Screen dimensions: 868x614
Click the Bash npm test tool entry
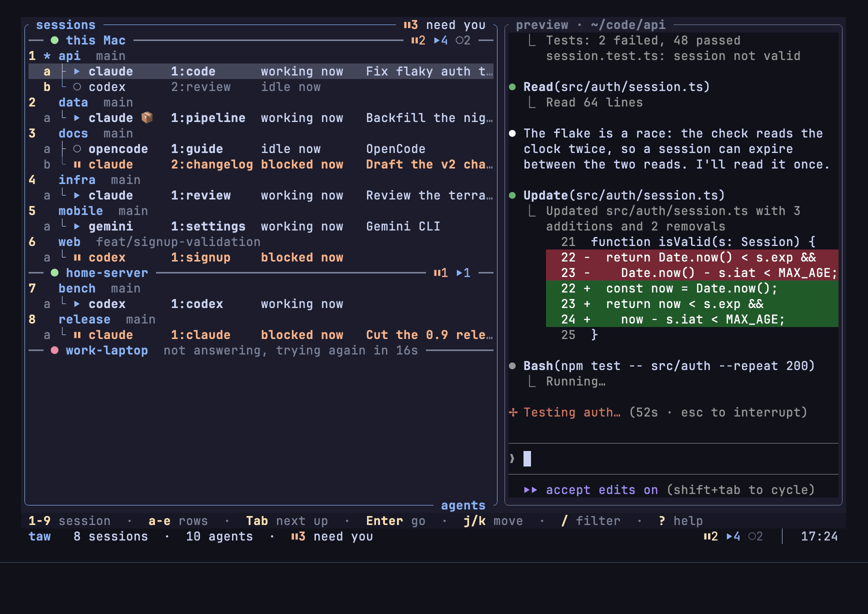pyautogui.click(x=669, y=366)
